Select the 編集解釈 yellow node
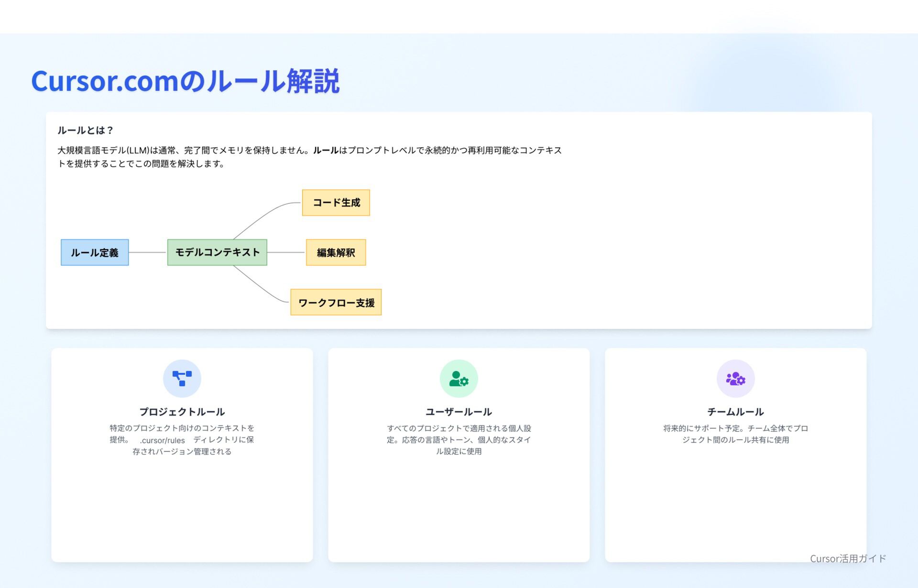The width and height of the screenshot is (918, 588). [336, 252]
